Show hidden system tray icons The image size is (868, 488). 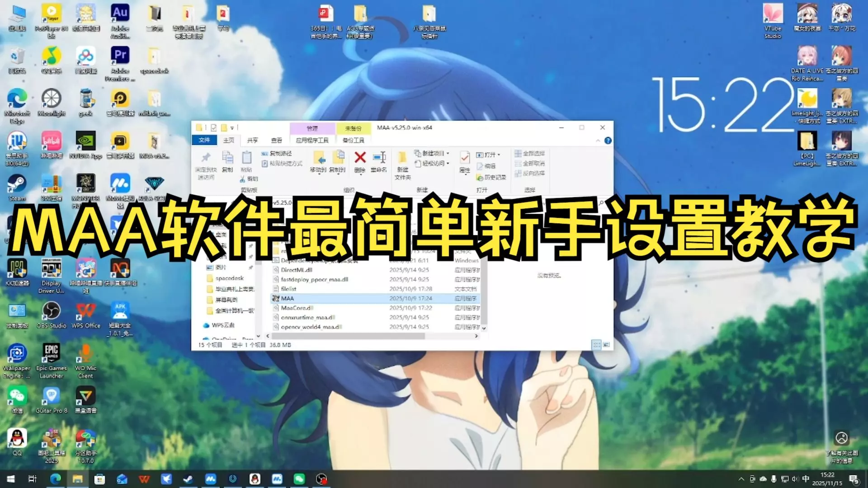pyautogui.click(x=741, y=479)
